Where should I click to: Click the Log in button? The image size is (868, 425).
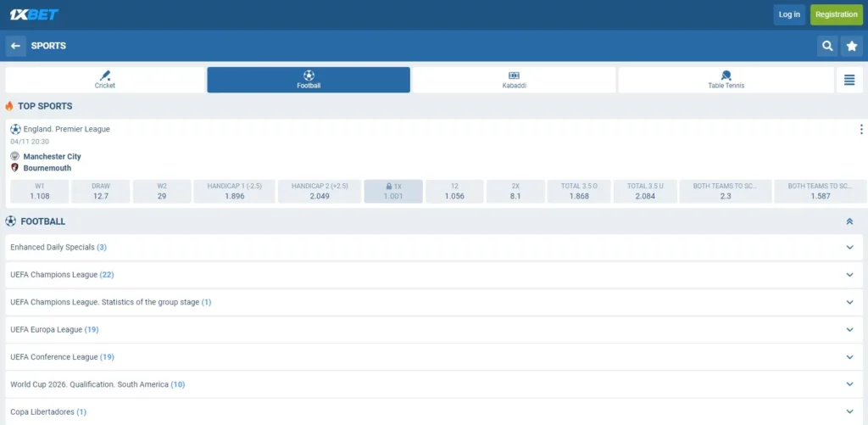[789, 14]
